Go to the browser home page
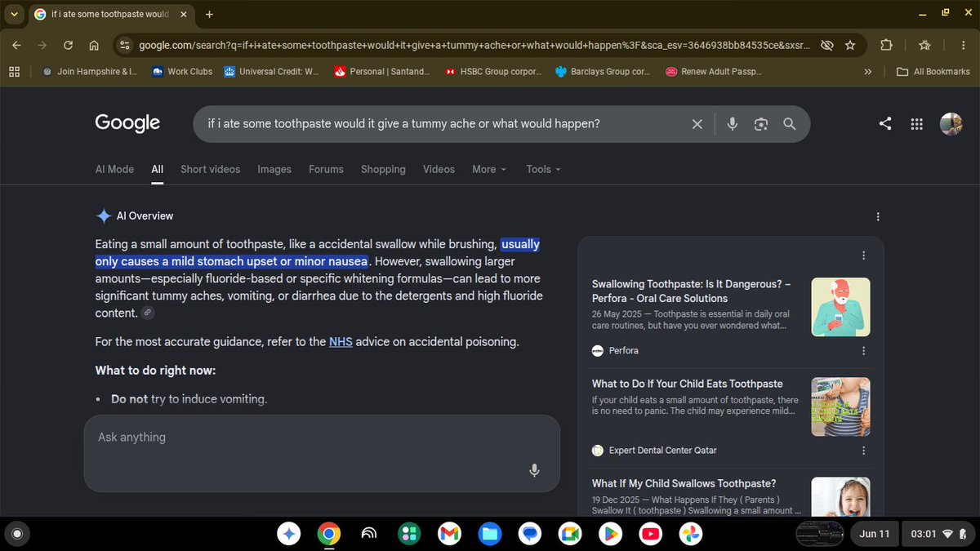The image size is (980, 551). 94,46
